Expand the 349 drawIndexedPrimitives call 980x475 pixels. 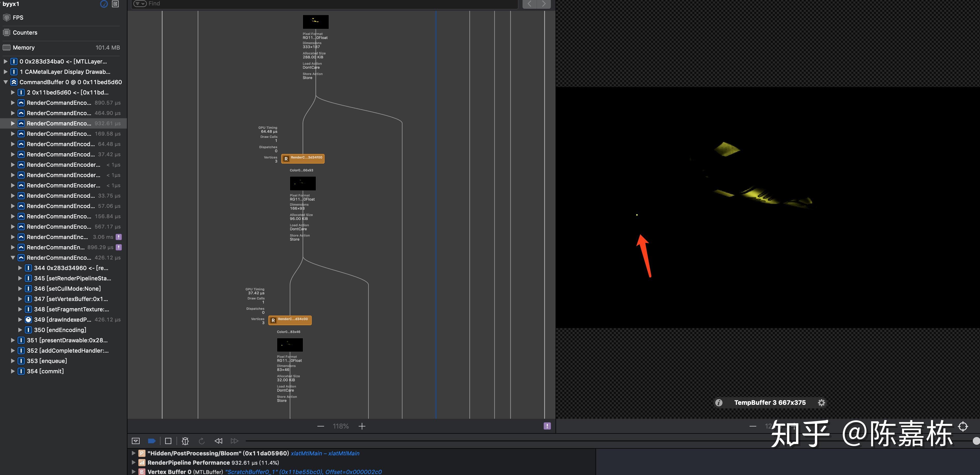tap(20, 320)
